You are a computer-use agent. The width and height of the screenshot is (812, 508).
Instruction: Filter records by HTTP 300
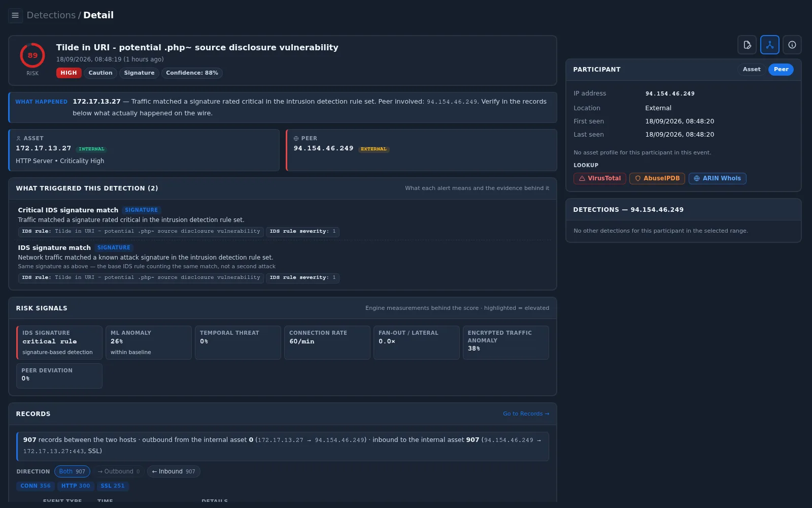[x=76, y=486]
